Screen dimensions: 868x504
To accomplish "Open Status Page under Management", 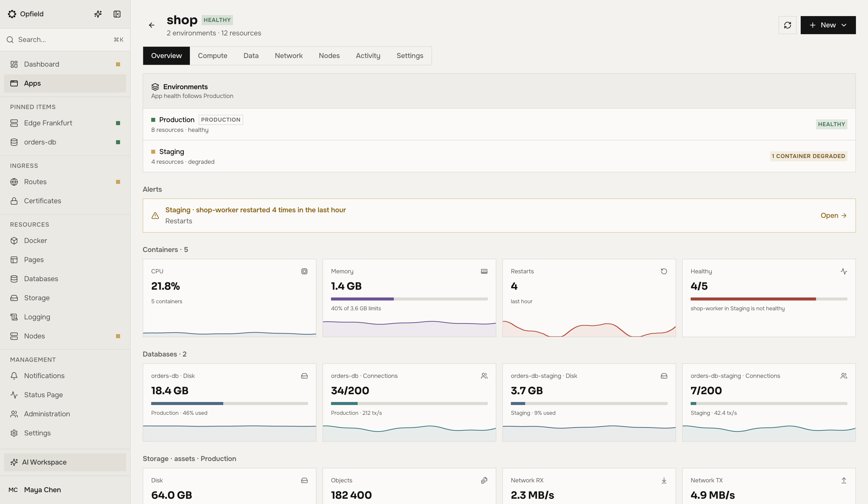I will [x=65, y=395].
